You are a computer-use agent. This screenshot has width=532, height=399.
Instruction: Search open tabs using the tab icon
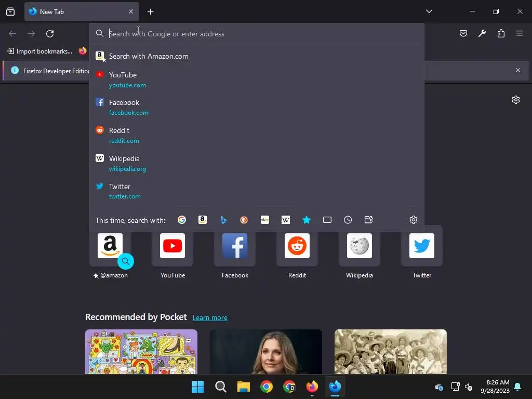tap(327, 220)
